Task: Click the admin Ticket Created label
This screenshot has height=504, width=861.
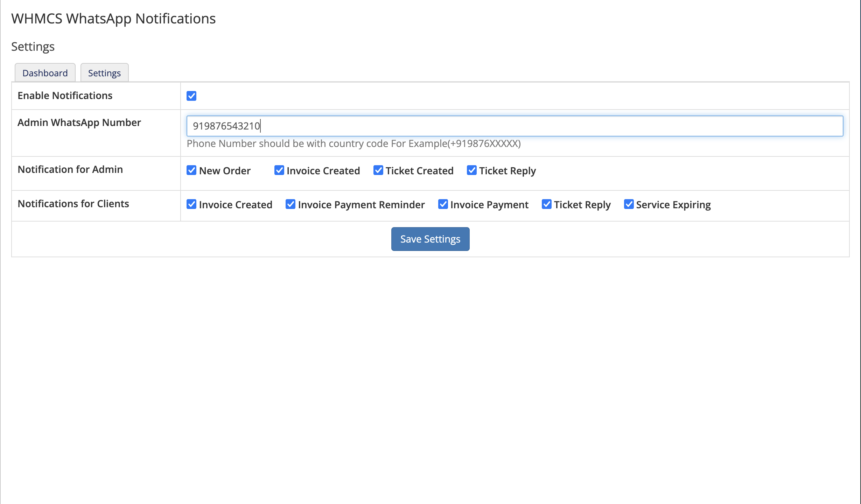Action: tap(419, 171)
